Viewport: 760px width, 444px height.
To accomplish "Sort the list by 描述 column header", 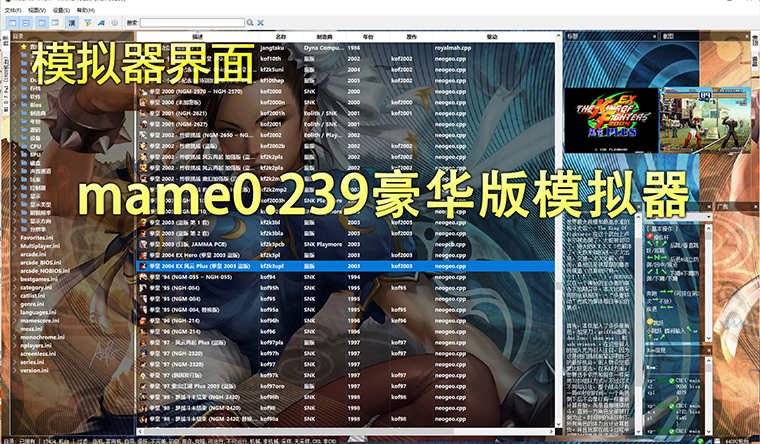I will point(198,37).
